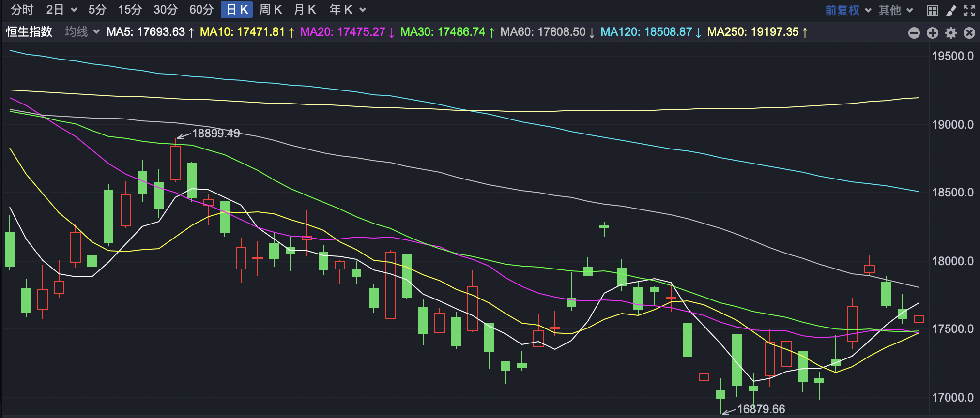The width and height of the screenshot is (980, 418).
Task: Select the 60分 interval tab
Action: point(201,10)
